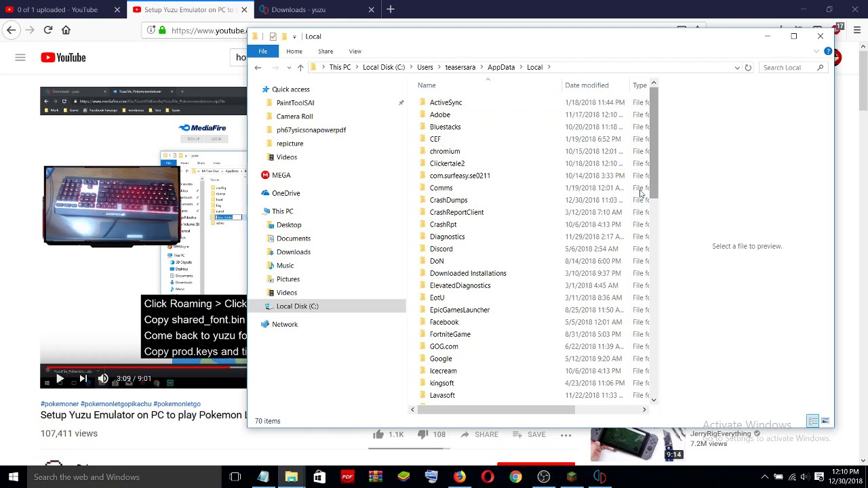This screenshot has height=488, width=868.
Task: Open more actions ellipsis under video
Action: (x=566, y=434)
